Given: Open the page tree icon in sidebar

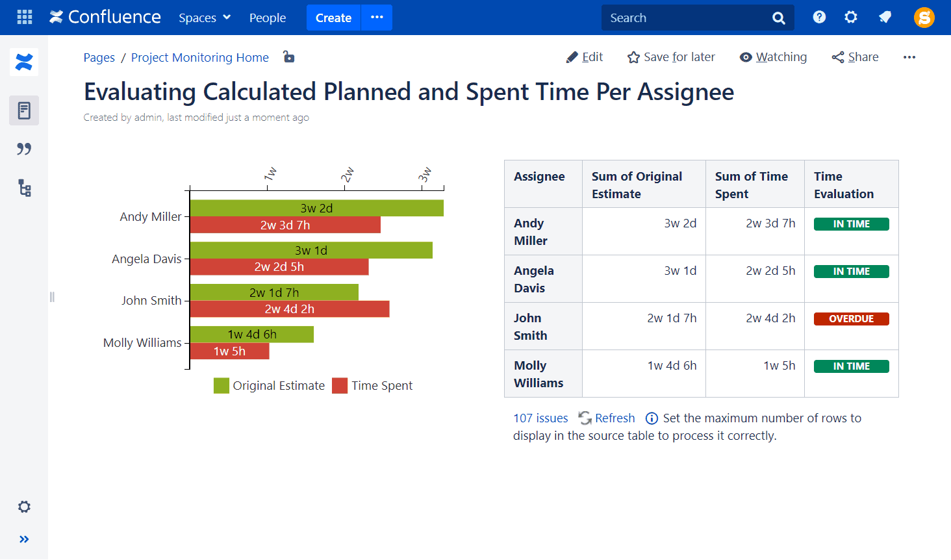Looking at the screenshot, I should [24, 188].
